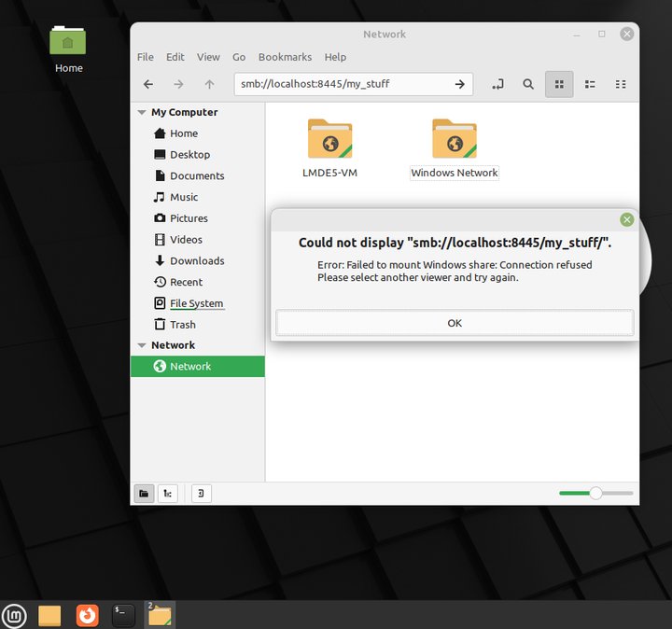
Task: Show places in sidebar button
Action: pyautogui.click(x=144, y=494)
